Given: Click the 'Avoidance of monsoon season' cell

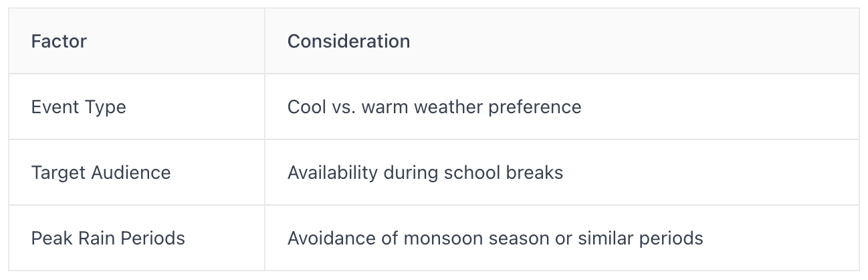Looking at the screenshot, I should tap(562, 238).
